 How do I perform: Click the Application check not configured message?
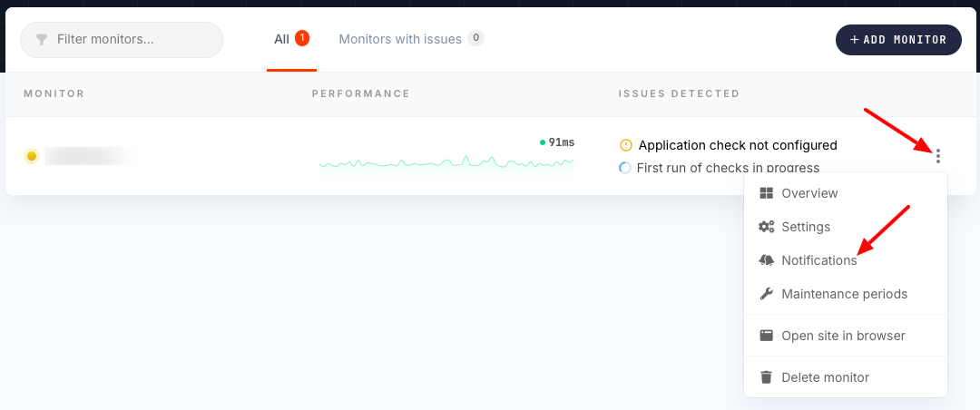737,145
